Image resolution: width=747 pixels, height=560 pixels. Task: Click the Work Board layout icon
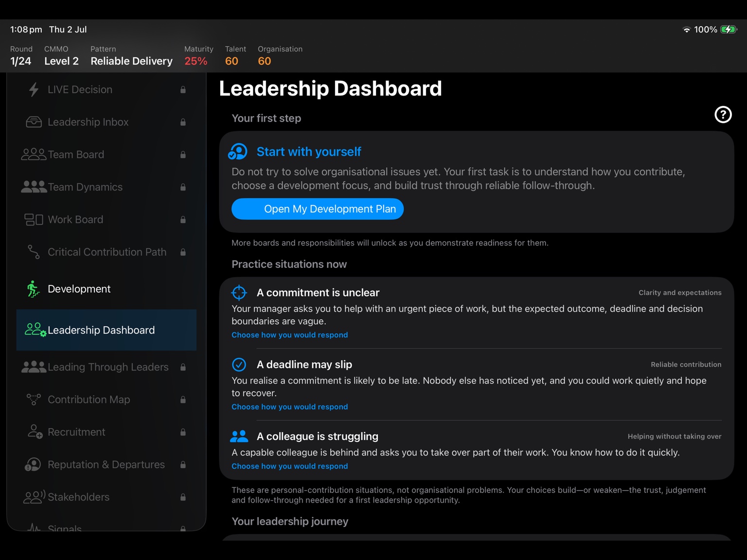(x=34, y=220)
